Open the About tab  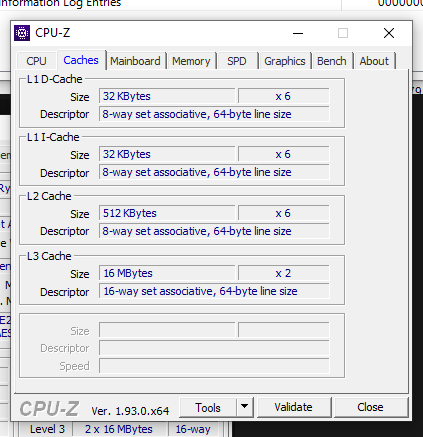374,61
